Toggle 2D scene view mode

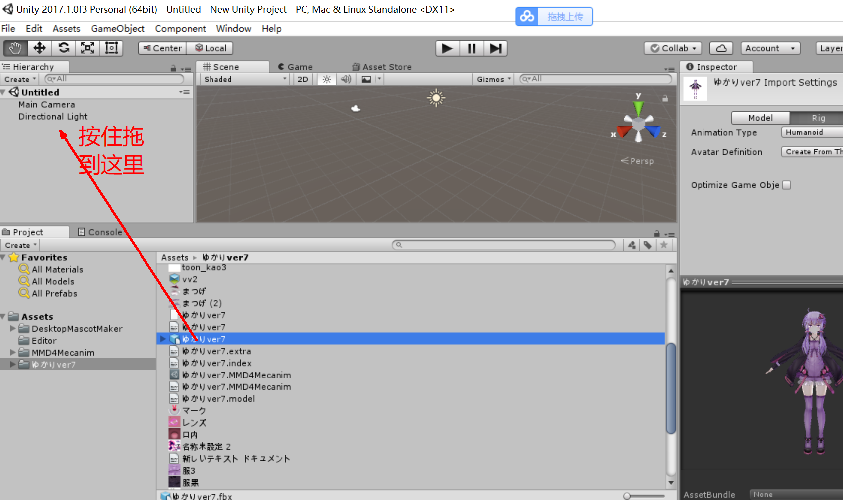coord(303,79)
